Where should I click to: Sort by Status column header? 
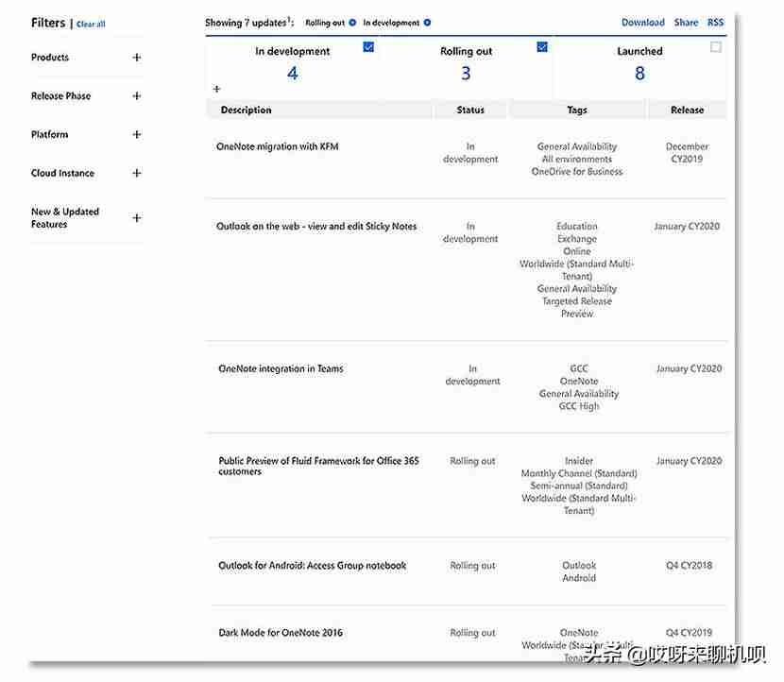[x=470, y=110]
